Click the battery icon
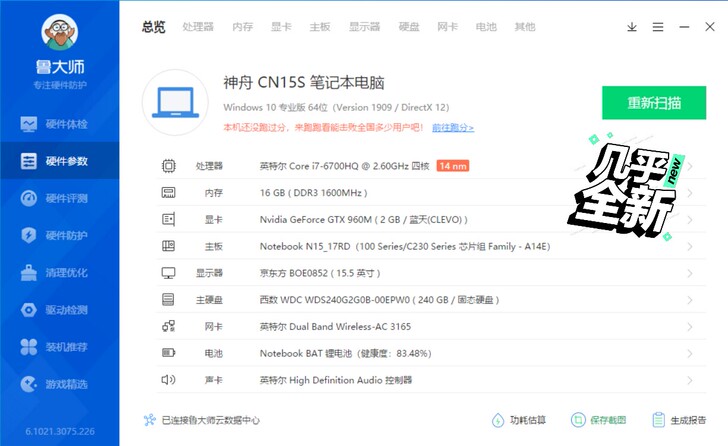 click(168, 353)
